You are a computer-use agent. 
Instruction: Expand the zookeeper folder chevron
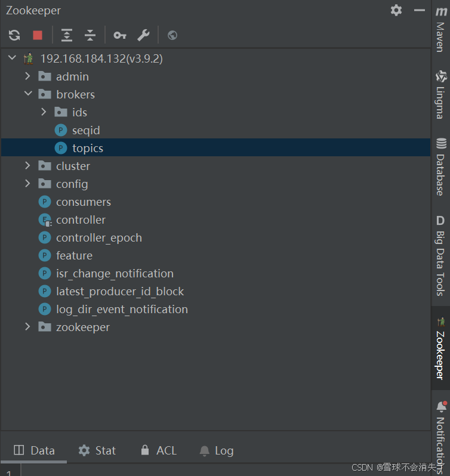pyautogui.click(x=27, y=327)
